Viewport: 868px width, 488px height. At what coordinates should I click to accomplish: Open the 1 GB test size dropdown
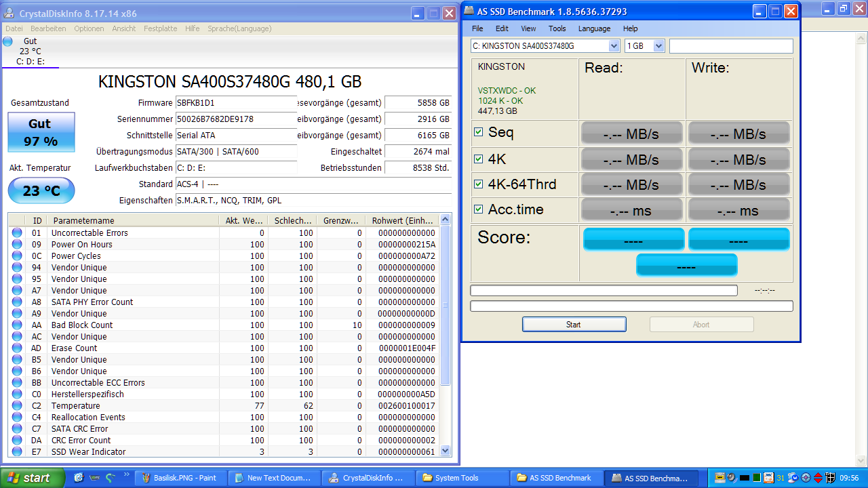[658, 45]
